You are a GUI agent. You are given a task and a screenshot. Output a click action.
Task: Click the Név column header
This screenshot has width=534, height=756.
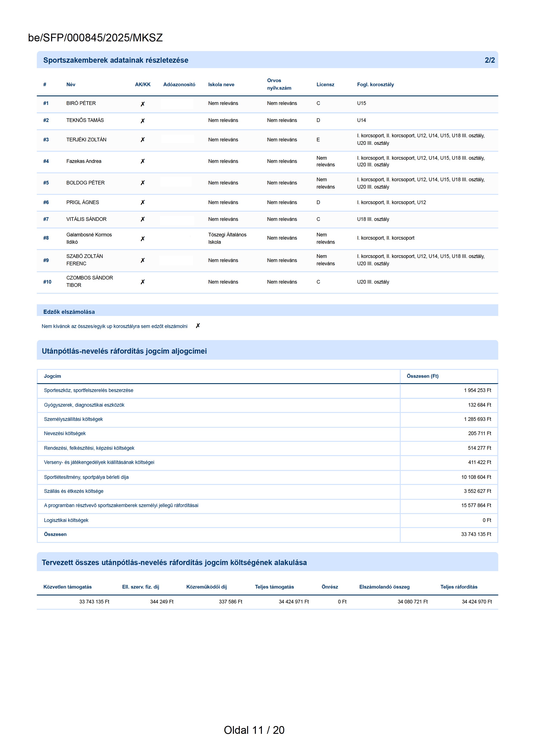coord(71,85)
